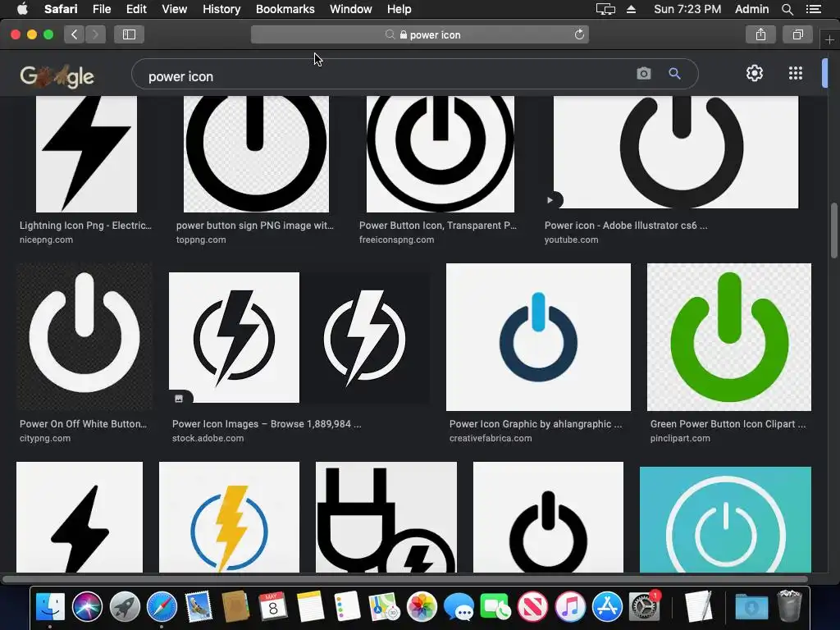Click the forward navigation arrow
This screenshot has width=840, height=630.
pyautogui.click(x=95, y=34)
